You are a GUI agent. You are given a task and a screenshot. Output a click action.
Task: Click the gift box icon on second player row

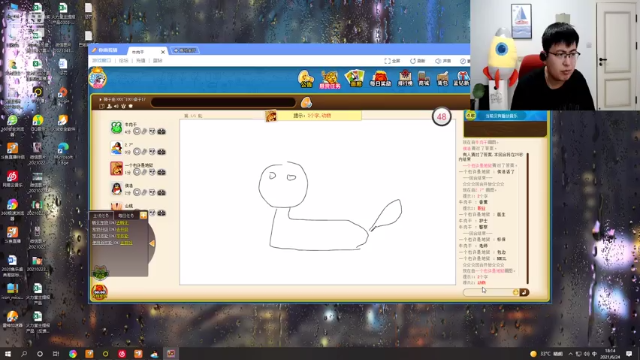(162, 151)
